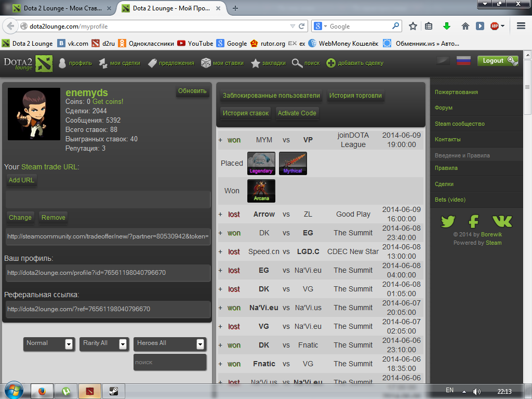532x399 pixels.
Task: Go to browser home icon
Action: [x=465, y=26]
